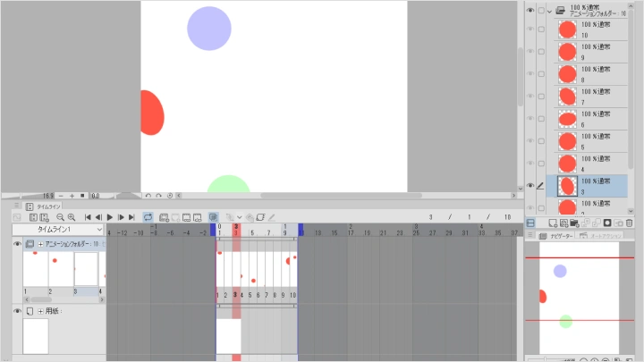Click frame 9 on the timeline ruler
The image size is (644, 362).
click(x=284, y=232)
